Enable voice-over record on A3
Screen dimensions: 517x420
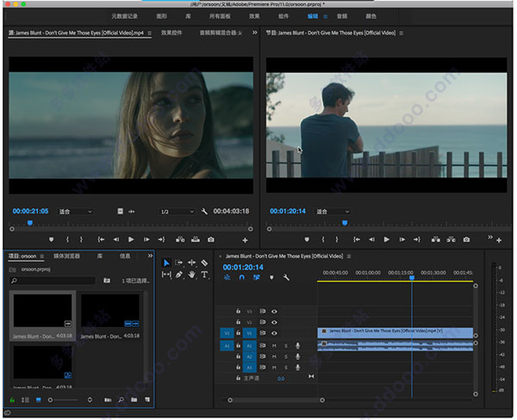point(297,367)
